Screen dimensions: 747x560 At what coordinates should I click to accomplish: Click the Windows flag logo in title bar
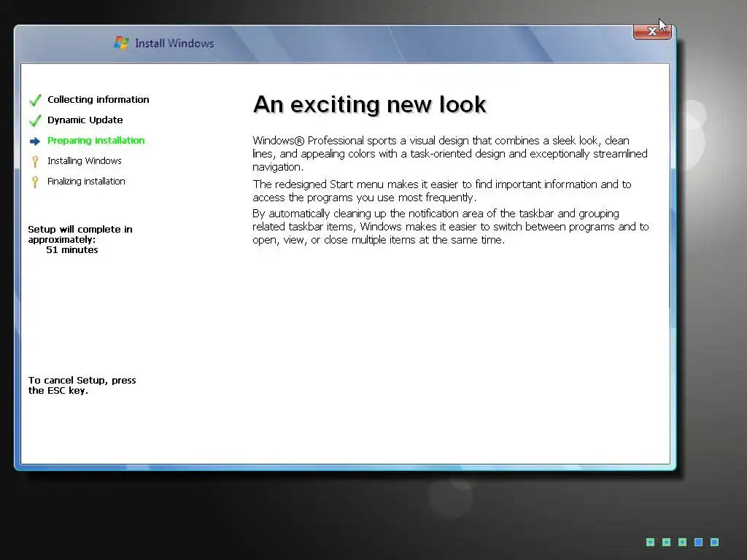point(122,43)
